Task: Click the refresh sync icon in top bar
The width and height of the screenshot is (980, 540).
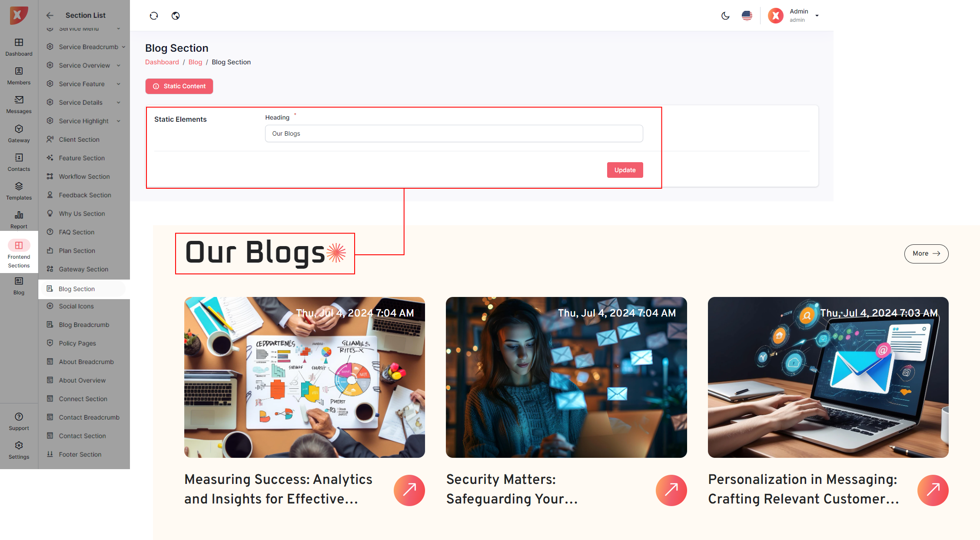Action: click(154, 16)
